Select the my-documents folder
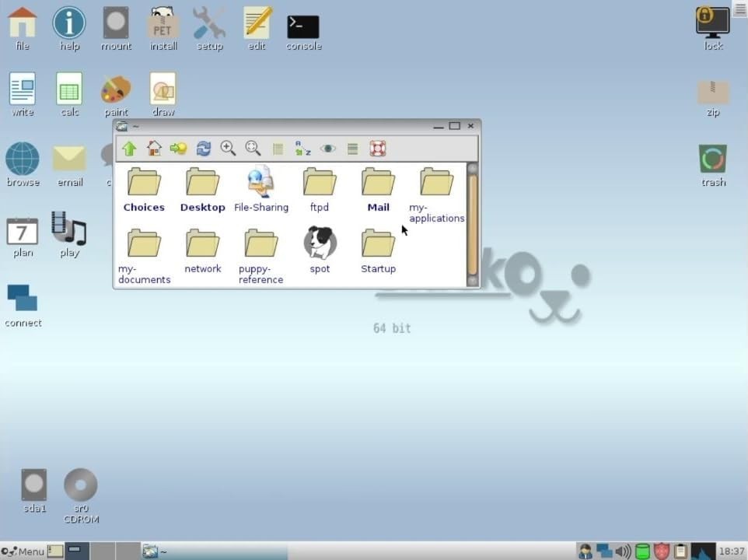Image resolution: width=748 pixels, height=560 pixels. (144, 256)
